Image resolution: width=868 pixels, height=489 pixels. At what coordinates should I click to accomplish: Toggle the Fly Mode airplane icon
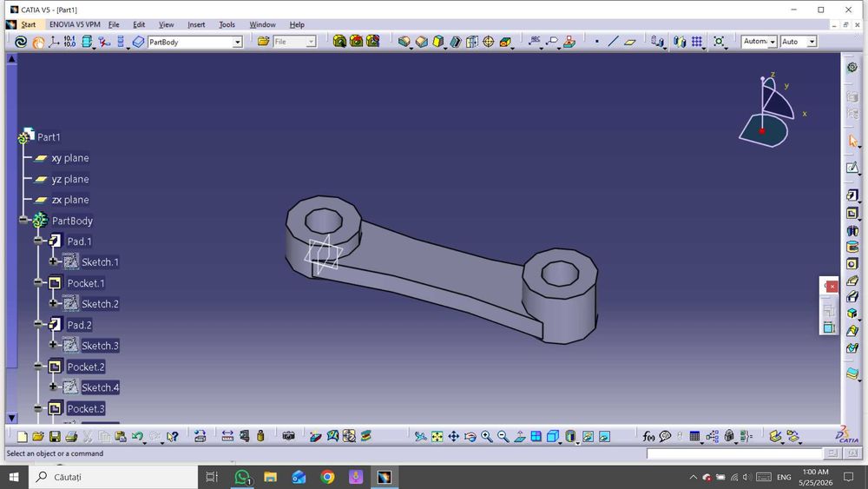[x=421, y=436]
